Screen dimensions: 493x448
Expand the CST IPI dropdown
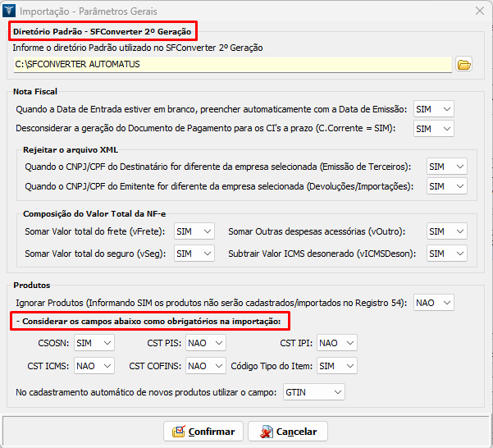pyautogui.click(x=337, y=343)
